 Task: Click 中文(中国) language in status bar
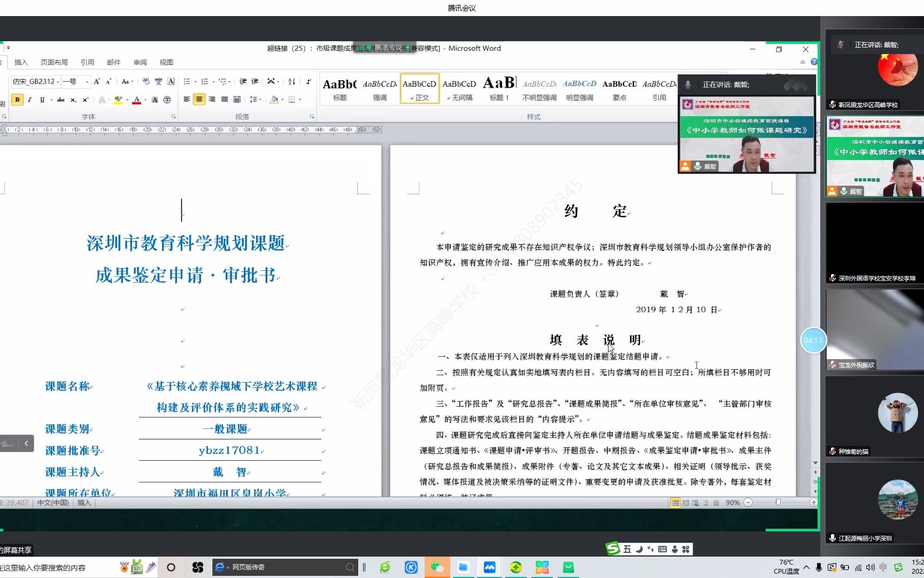click(53, 503)
